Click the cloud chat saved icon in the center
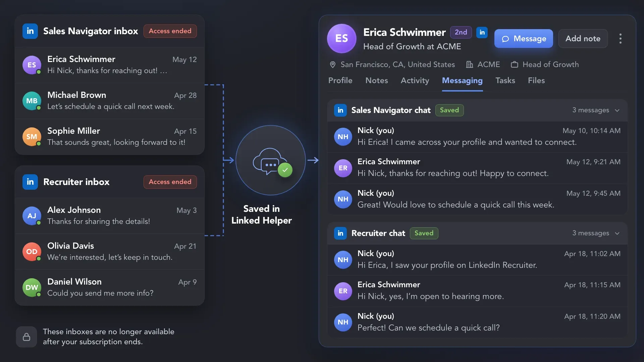Screen dimensions: 644x362 271,160
